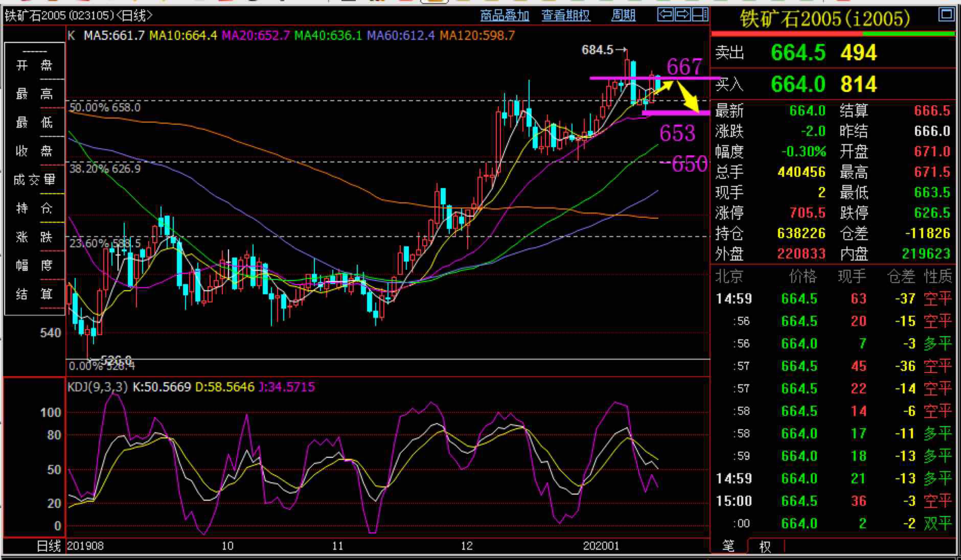The width and height of the screenshot is (961, 560).
Task: Click the right arrow navigation icon
Action: click(x=683, y=15)
